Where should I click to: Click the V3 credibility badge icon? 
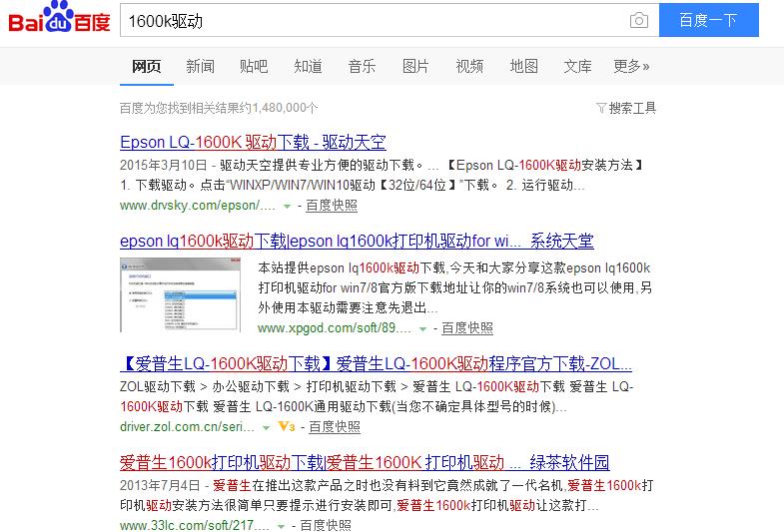point(287,426)
